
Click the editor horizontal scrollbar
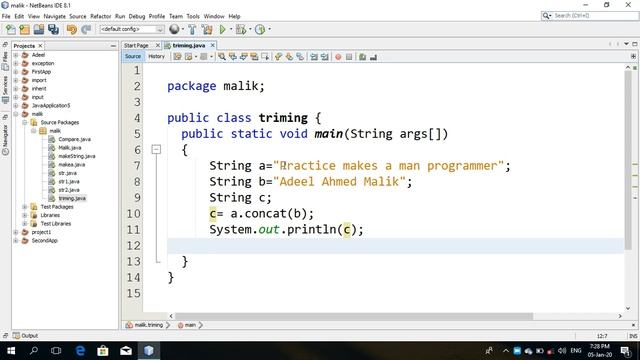pos(353,316)
